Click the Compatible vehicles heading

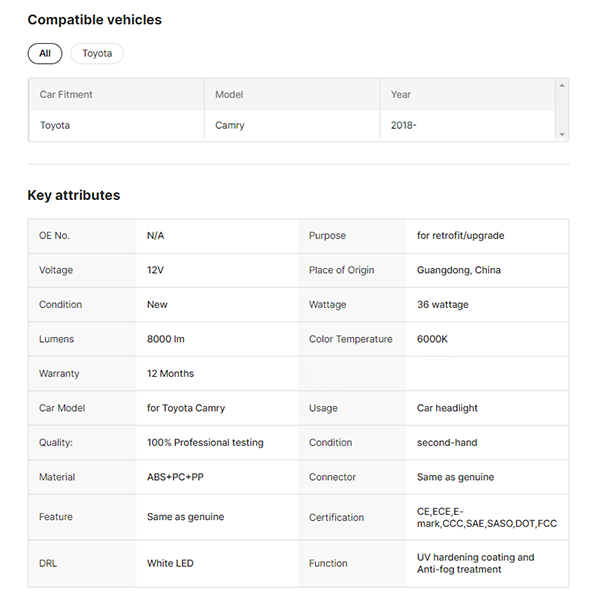tap(94, 20)
